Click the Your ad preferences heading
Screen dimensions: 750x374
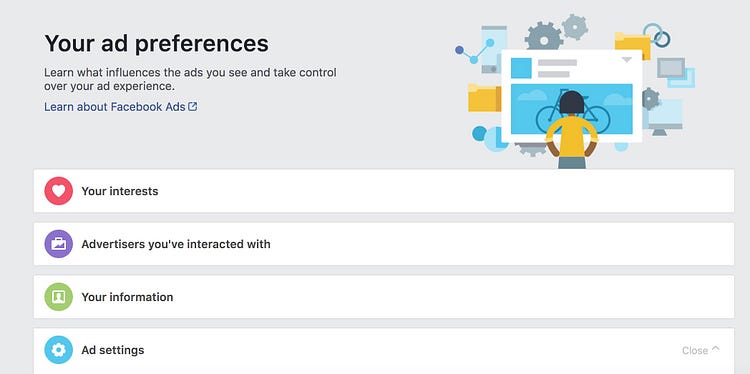pos(156,43)
